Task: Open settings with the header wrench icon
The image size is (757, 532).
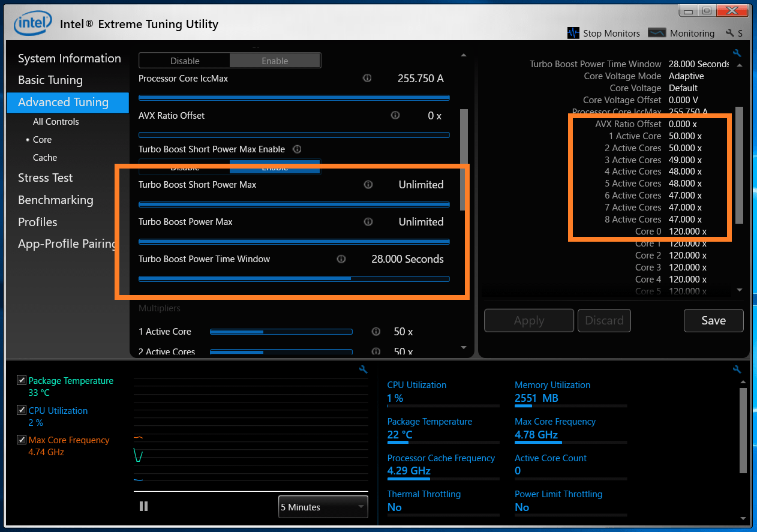Action: (730, 33)
